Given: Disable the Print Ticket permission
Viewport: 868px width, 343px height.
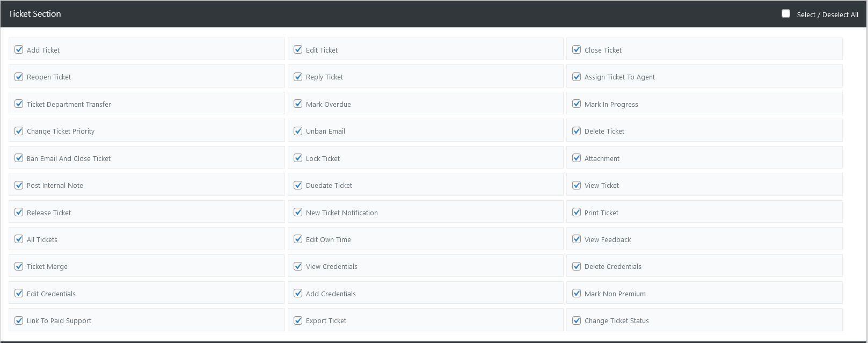Looking at the screenshot, I should pos(577,212).
